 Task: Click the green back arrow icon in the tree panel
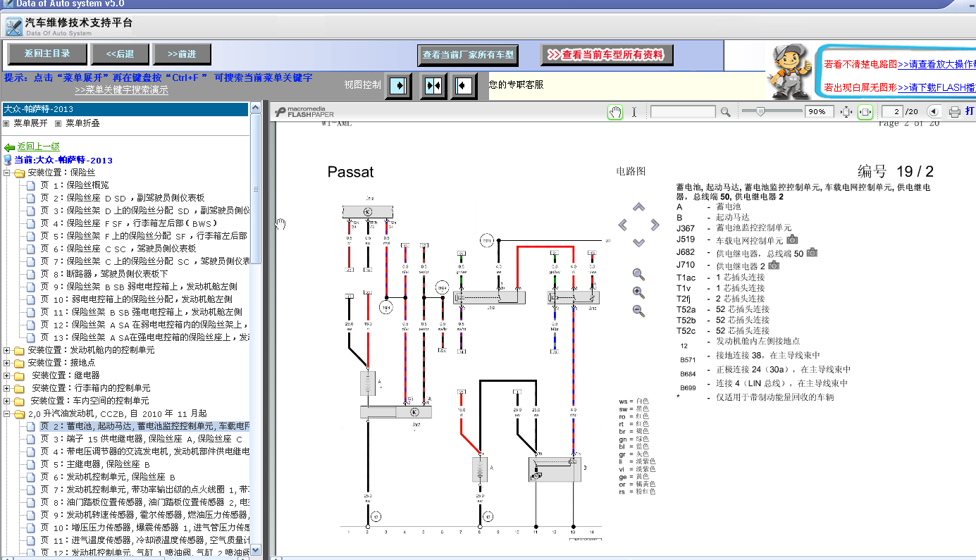[9, 147]
